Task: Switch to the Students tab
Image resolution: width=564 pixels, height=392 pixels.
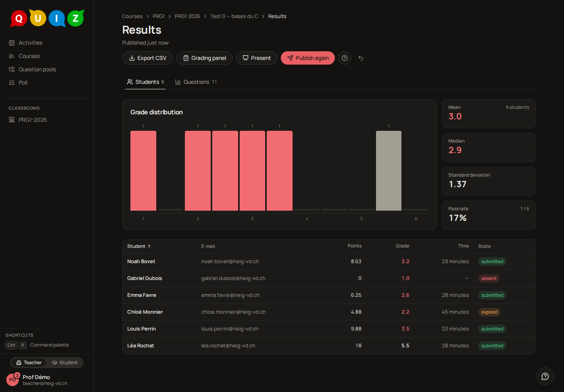Action: (x=146, y=82)
